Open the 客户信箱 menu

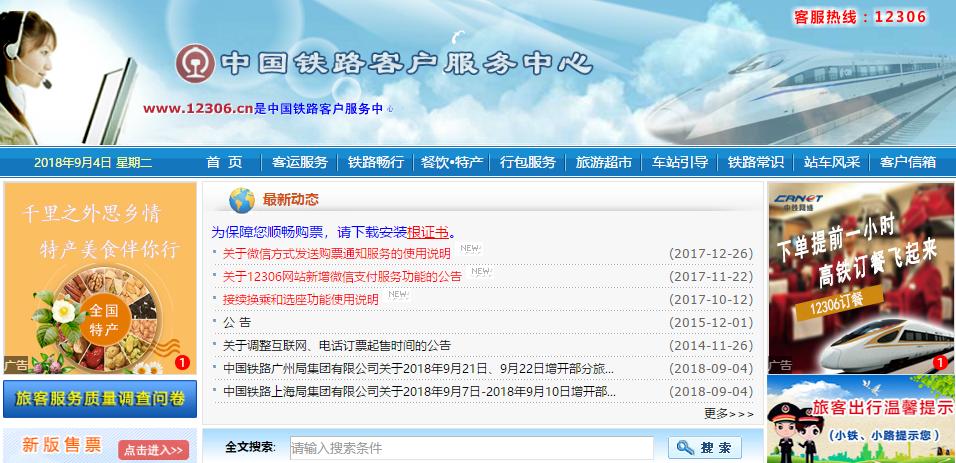[x=908, y=162]
